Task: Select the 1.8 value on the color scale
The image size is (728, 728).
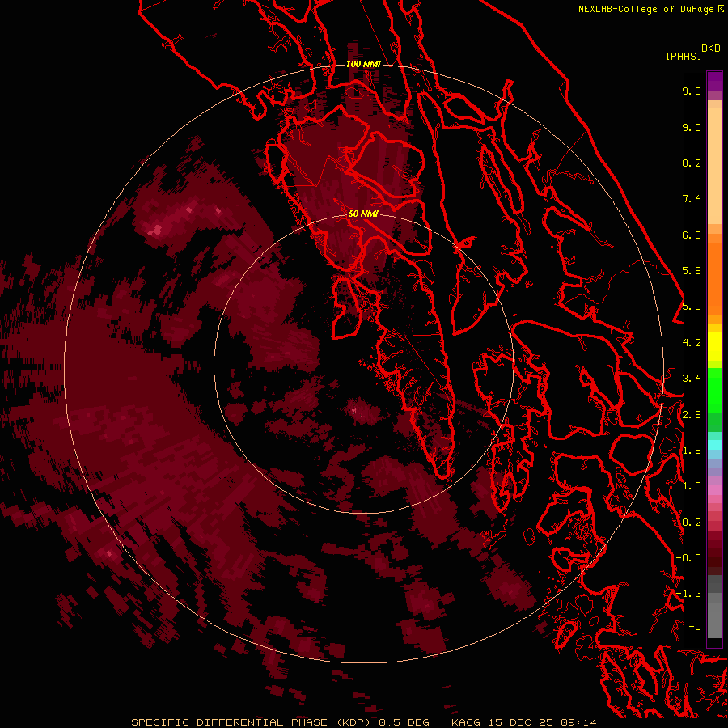Action: coord(692,451)
